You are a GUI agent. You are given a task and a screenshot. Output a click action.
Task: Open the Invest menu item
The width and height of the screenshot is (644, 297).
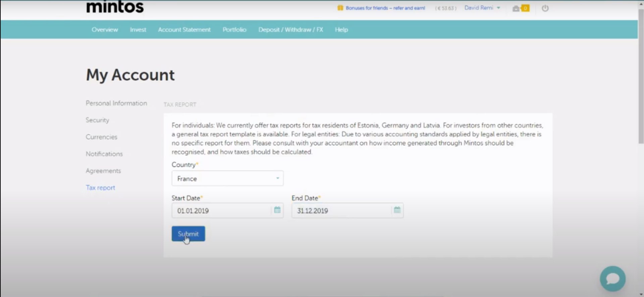point(138,29)
